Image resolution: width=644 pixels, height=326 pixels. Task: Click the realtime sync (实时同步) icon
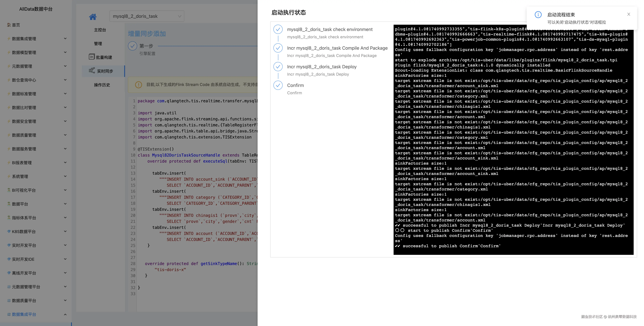[x=92, y=71]
